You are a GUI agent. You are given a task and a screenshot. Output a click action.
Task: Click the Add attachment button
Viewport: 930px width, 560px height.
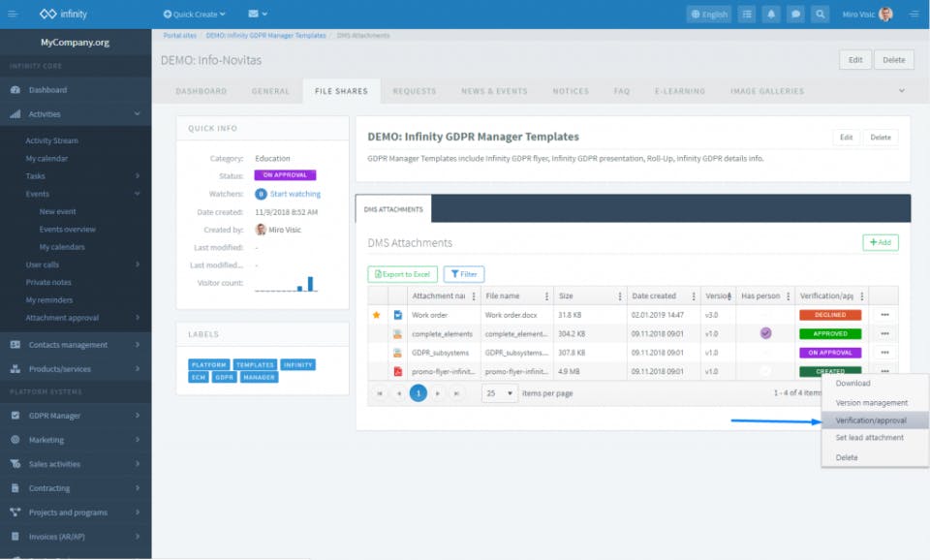click(x=881, y=242)
